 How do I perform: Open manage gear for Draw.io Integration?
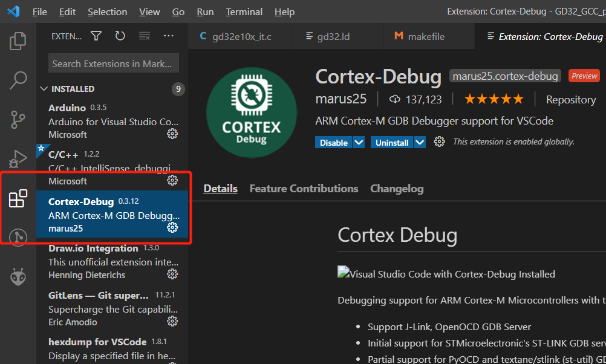pyautogui.click(x=172, y=275)
